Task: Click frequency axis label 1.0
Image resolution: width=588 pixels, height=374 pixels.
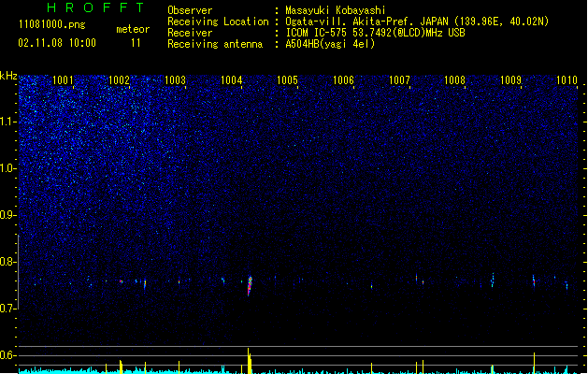Action: [x=7, y=168]
